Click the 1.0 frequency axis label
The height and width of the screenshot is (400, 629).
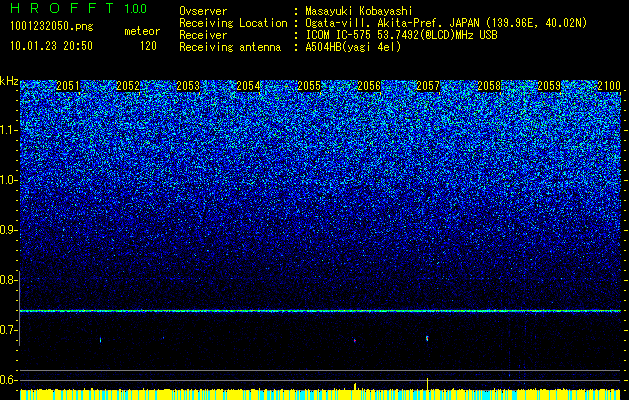pos(8,180)
